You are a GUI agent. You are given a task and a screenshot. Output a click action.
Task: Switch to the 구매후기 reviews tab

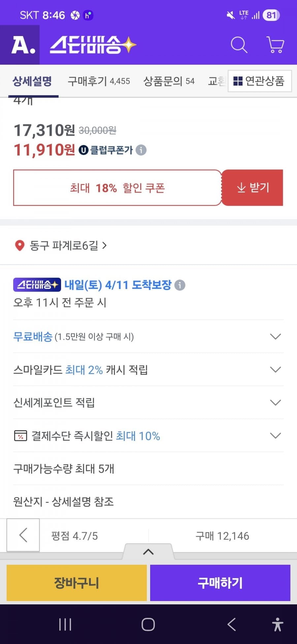click(x=99, y=81)
